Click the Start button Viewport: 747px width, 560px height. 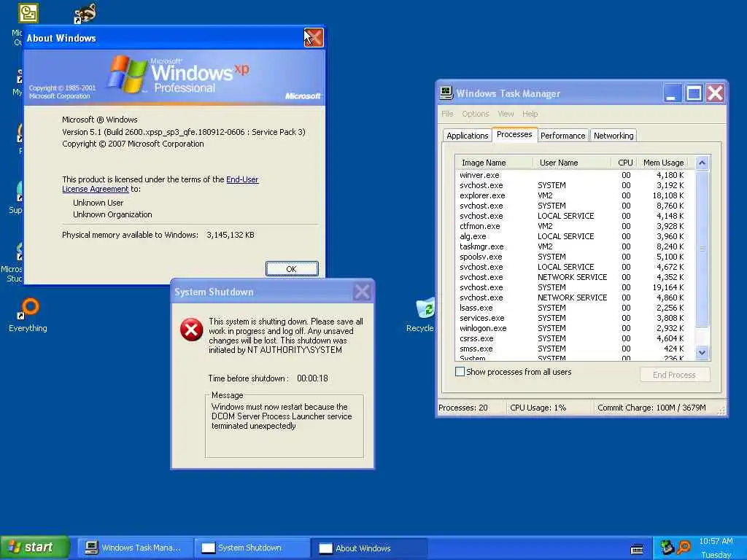[x=35, y=548]
